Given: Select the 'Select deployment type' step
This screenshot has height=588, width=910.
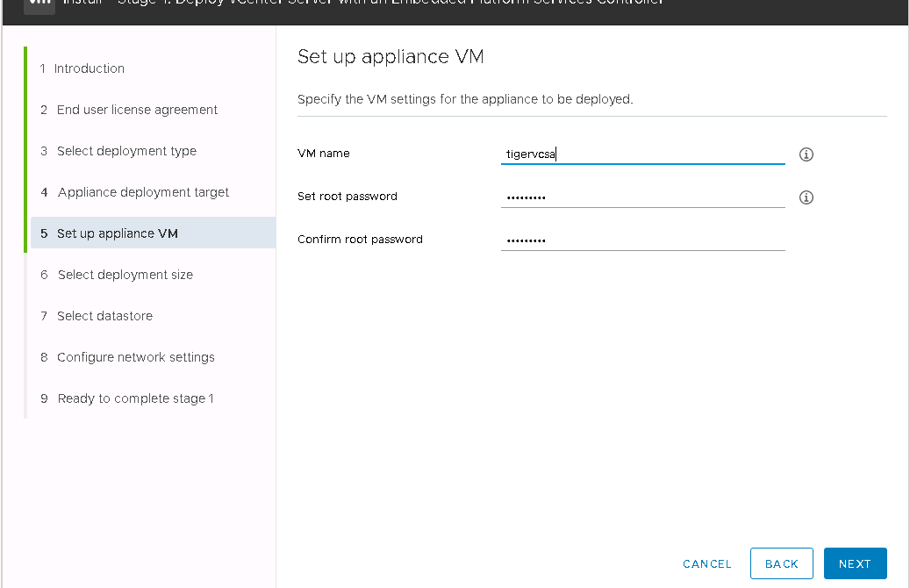Looking at the screenshot, I should coord(126,151).
